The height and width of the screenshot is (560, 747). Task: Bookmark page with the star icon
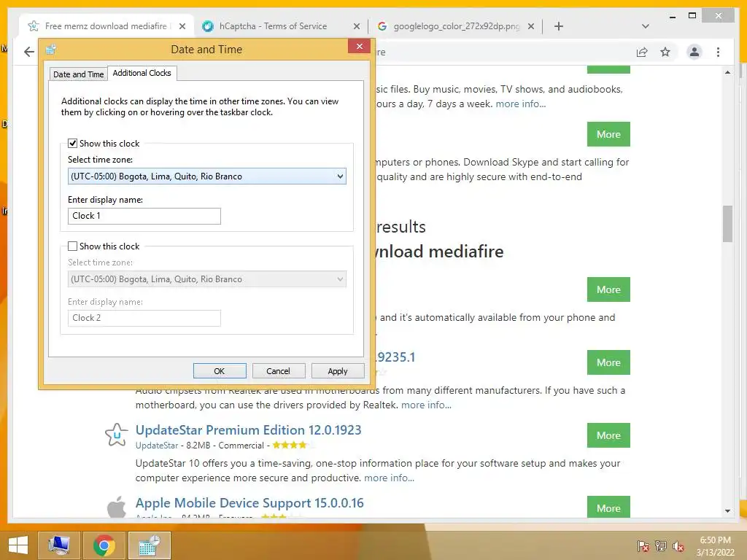[665, 52]
